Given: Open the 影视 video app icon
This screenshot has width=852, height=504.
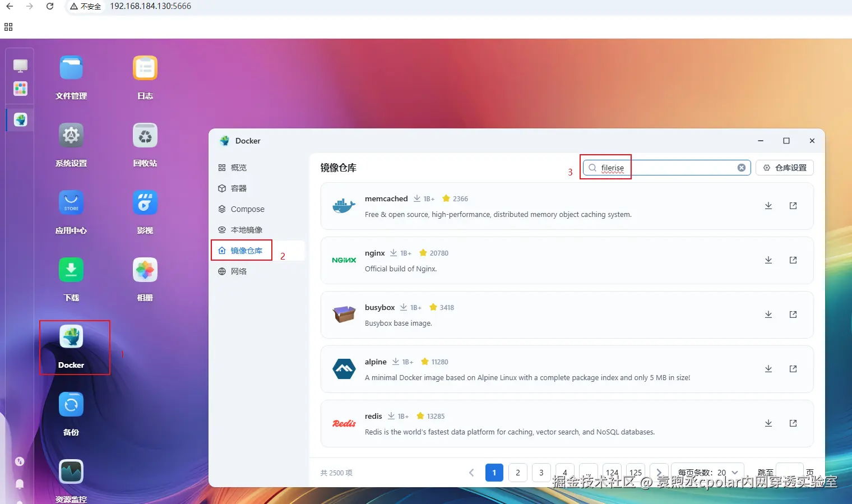Looking at the screenshot, I should [145, 203].
